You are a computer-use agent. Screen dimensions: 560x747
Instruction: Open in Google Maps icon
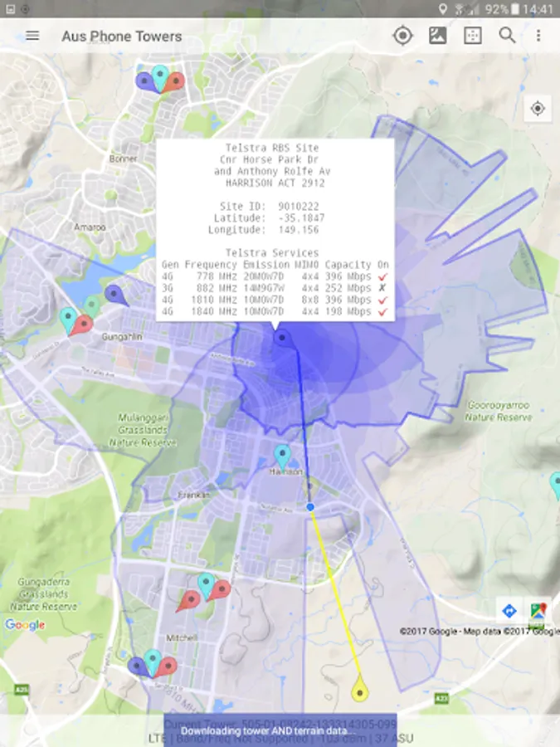[538, 611]
